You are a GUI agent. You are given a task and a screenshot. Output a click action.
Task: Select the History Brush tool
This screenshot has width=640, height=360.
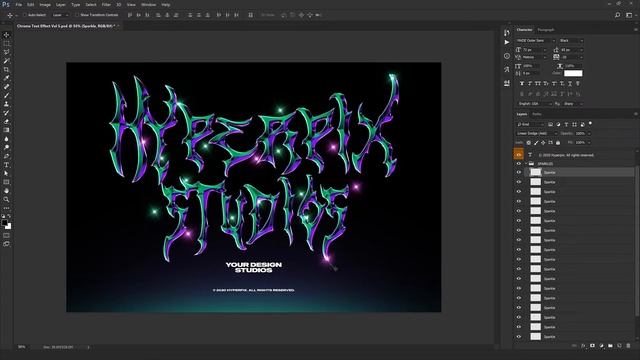click(x=6, y=113)
